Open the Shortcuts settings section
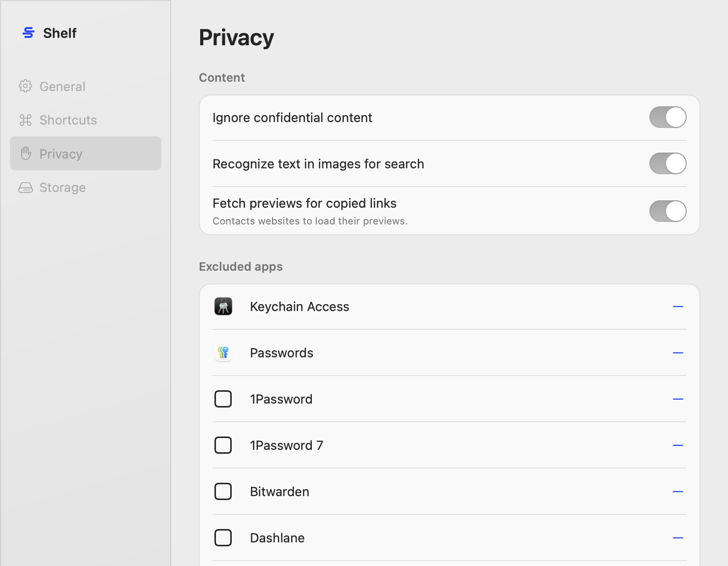Viewport: 728px width, 566px height. tap(86, 120)
